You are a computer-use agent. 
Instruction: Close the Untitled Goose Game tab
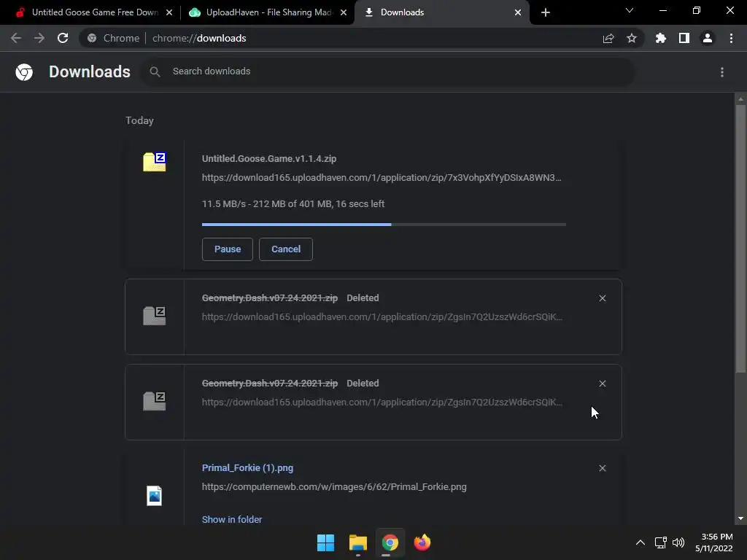coord(169,12)
